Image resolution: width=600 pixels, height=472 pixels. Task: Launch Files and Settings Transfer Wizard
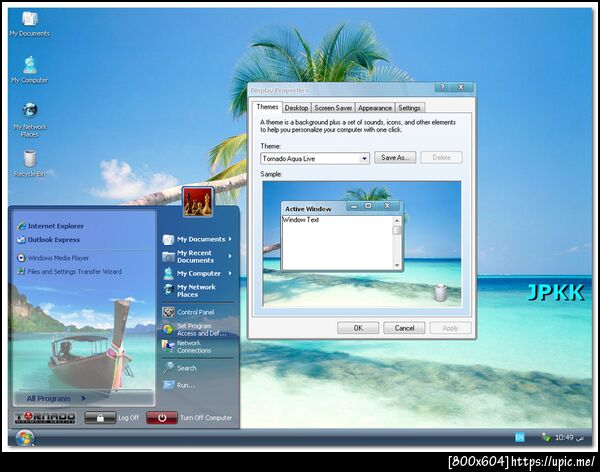point(69,271)
